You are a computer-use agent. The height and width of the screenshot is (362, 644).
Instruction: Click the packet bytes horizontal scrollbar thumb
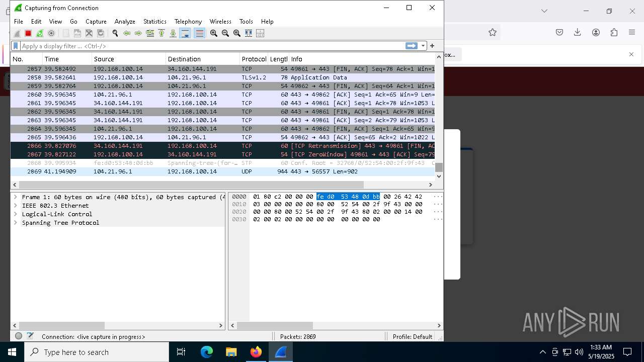point(275,326)
